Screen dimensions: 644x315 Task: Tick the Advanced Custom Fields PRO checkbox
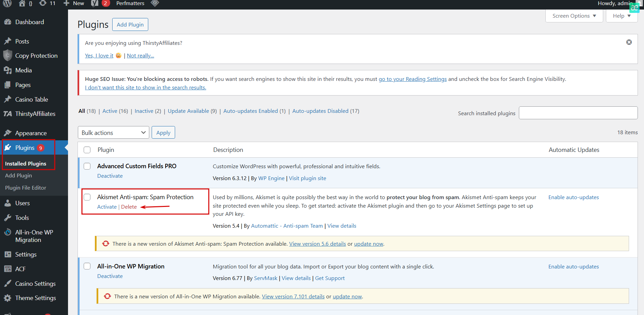click(x=87, y=166)
